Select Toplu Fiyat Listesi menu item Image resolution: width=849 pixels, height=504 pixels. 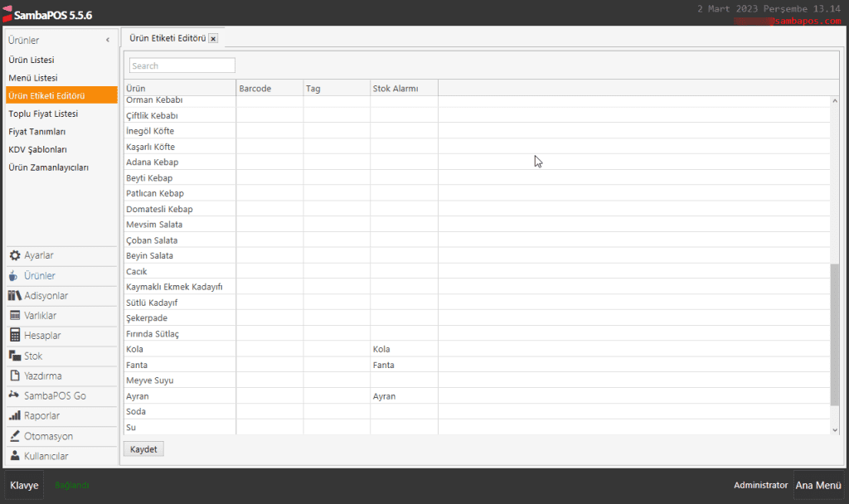(43, 114)
